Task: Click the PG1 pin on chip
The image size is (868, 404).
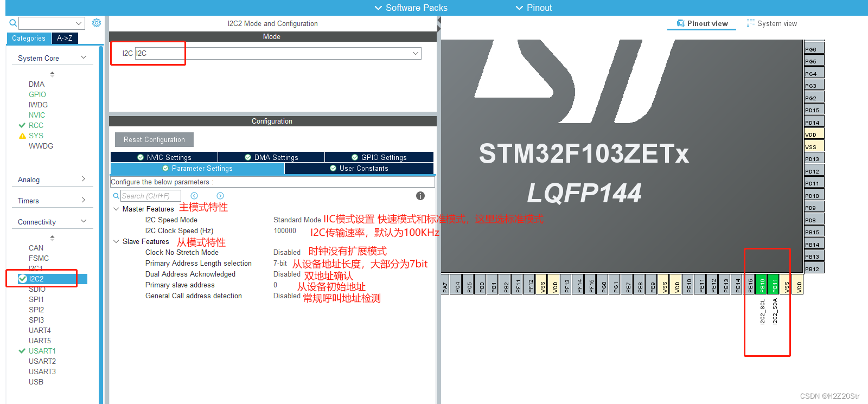Action: coord(616,284)
